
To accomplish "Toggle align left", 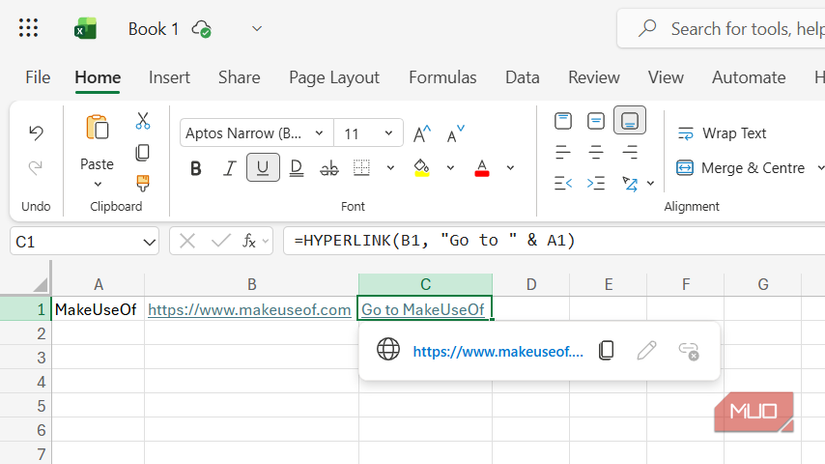I will point(563,153).
